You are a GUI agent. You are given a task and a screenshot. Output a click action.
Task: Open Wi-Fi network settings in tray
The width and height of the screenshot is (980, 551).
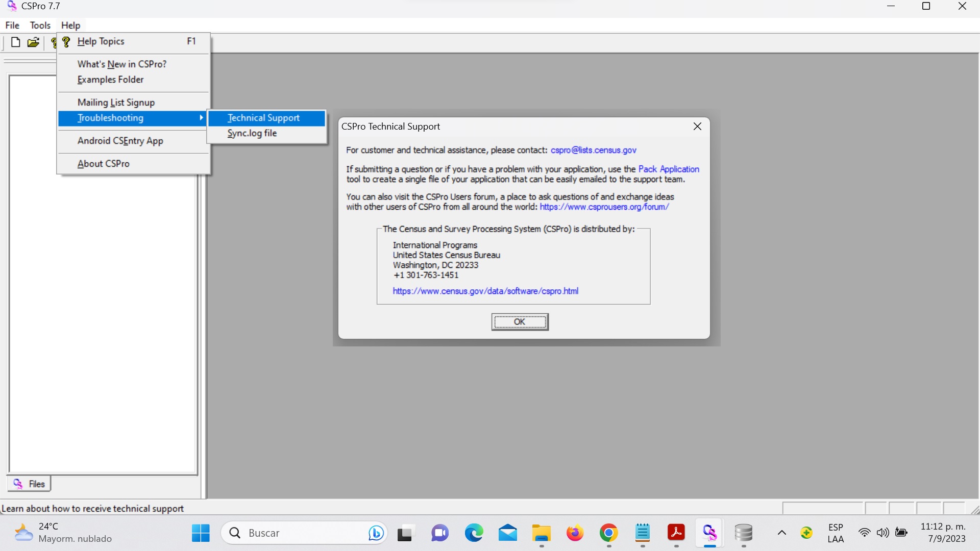864,533
